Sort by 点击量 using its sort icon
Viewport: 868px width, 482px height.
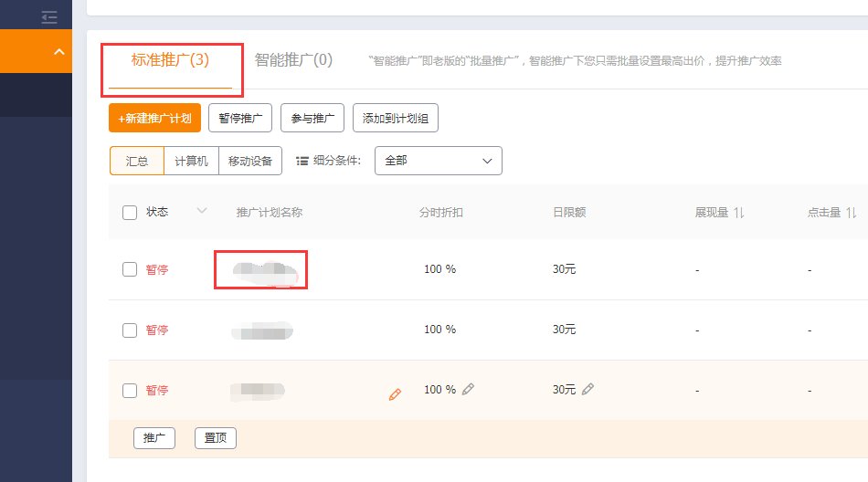click(852, 213)
